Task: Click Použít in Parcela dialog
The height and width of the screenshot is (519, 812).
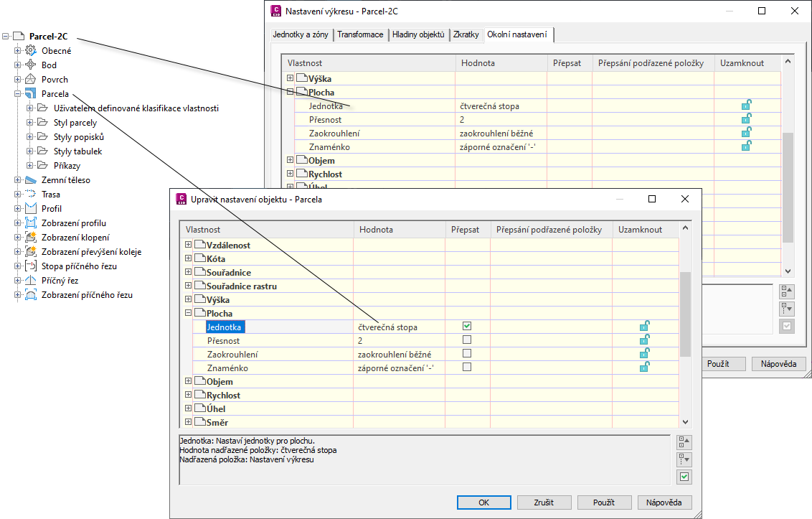Action: 604,502
